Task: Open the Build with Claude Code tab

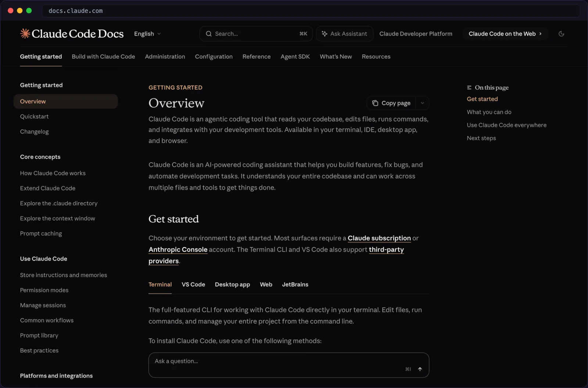Action: [103, 57]
